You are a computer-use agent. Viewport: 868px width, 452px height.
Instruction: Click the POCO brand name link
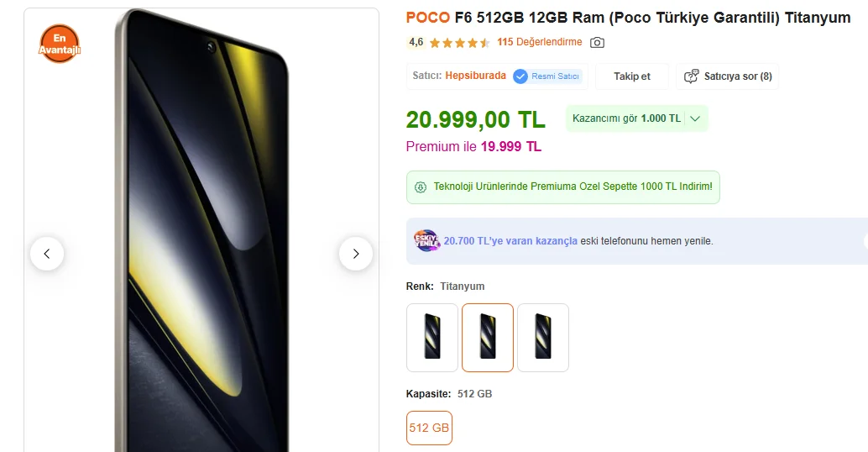click(x=427, y=18)
